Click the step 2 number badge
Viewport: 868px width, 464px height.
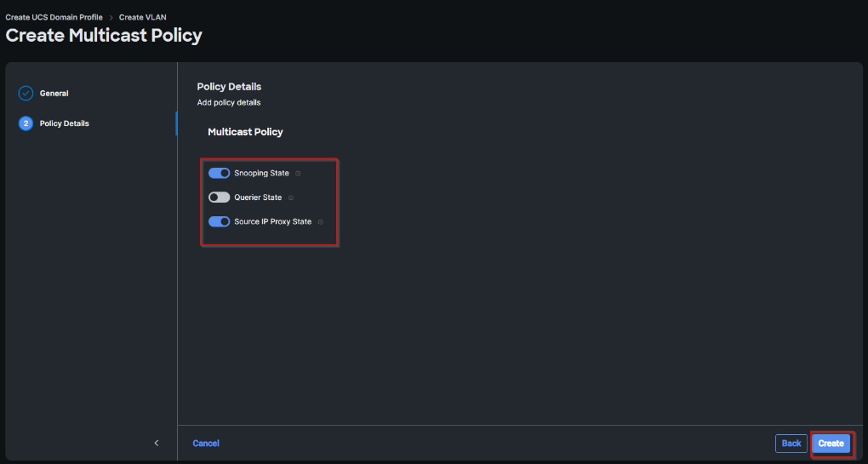[x=26, y=123]
